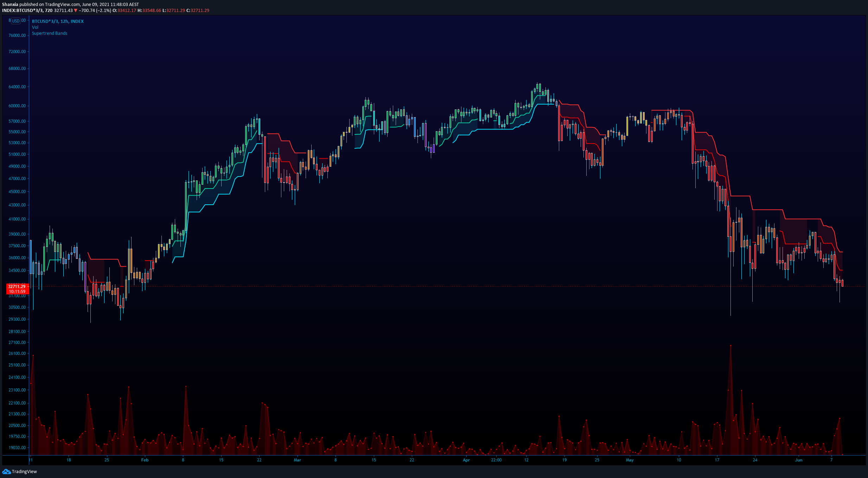Click the 10 date marker after May
Screen dimensions: 868x478
point(679,460)
